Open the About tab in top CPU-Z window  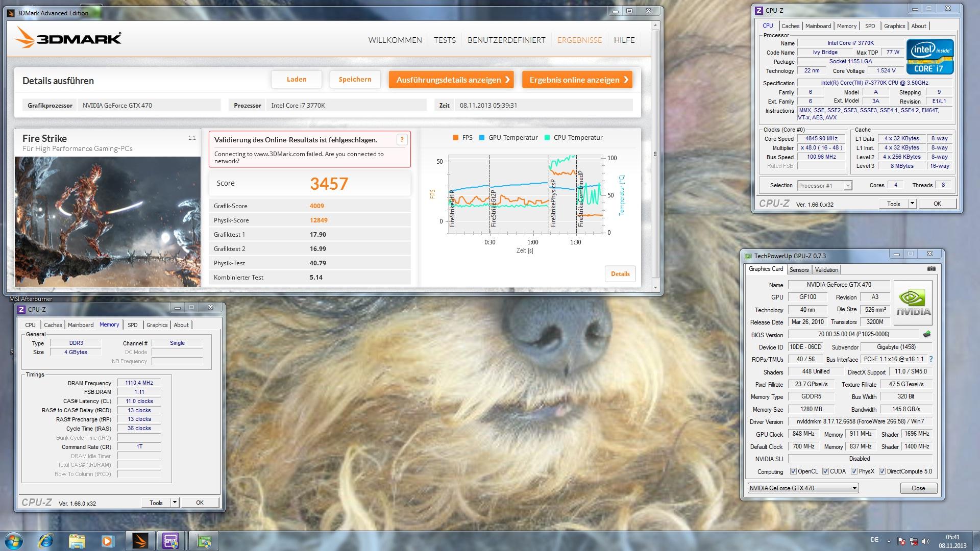point(919,26)
